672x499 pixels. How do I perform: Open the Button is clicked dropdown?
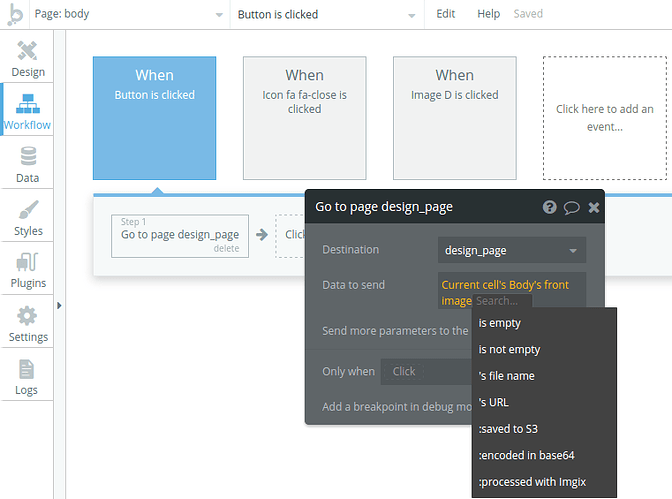pos(327,14)
